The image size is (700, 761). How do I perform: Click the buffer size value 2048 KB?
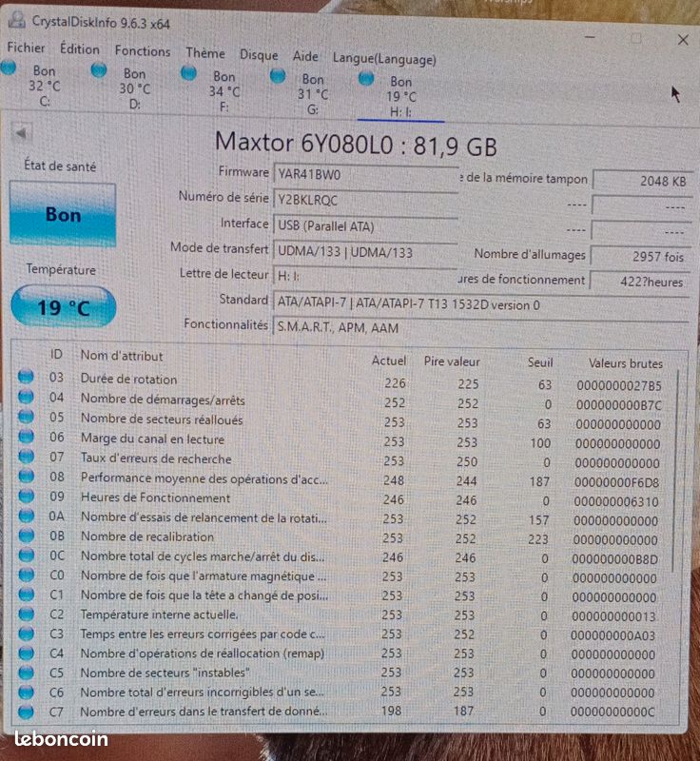(x=642, y=181)
